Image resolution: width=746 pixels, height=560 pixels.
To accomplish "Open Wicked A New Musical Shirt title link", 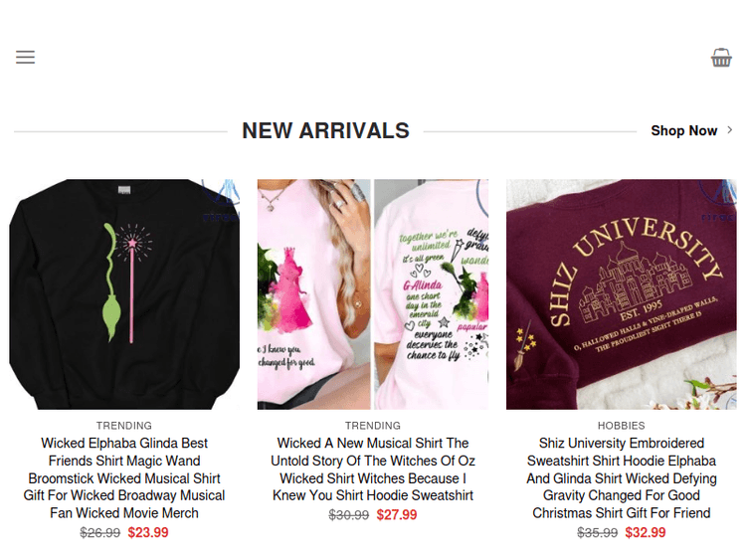I will click(373, 469).
